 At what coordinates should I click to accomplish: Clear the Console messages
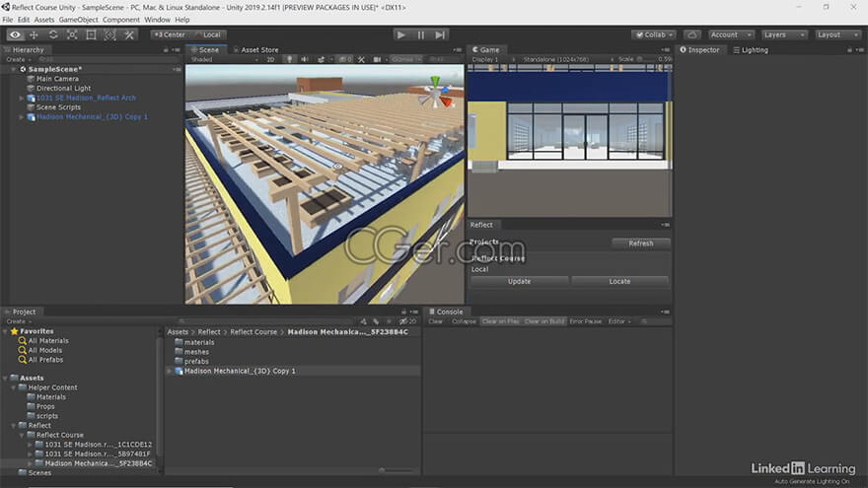coord(436,321)
